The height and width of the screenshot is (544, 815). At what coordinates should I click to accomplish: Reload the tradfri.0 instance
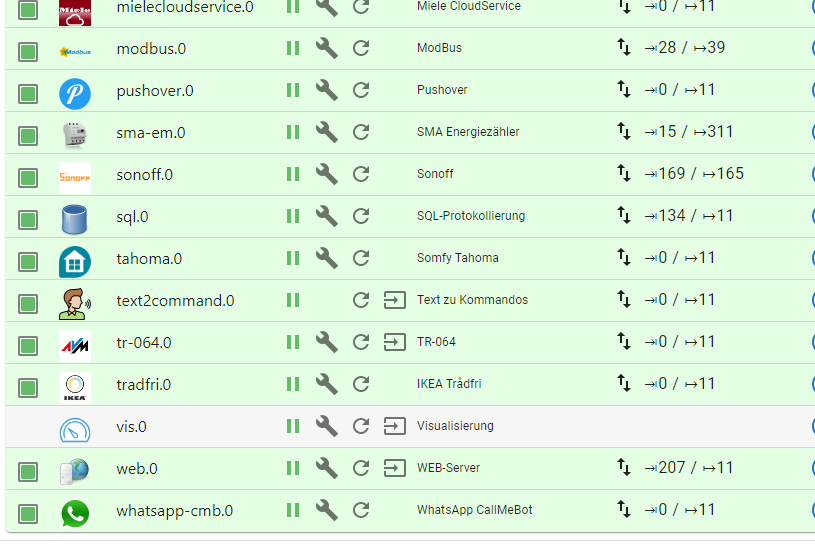point(362,384)
